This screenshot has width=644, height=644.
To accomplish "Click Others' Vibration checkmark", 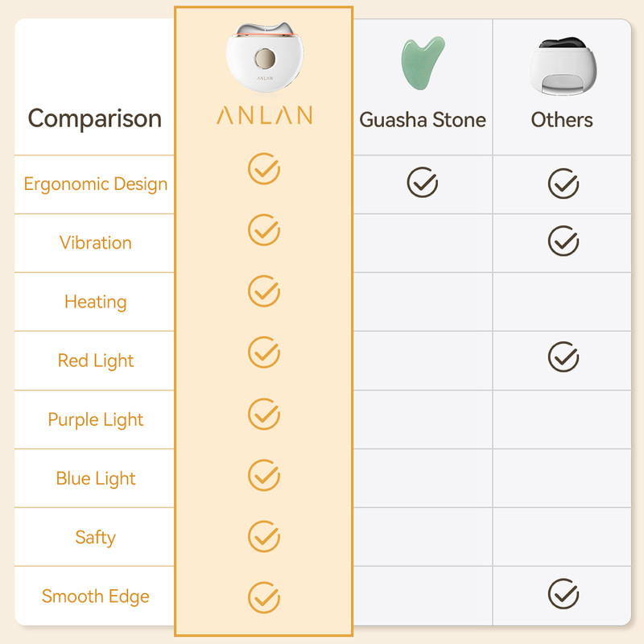I will 563,240.
